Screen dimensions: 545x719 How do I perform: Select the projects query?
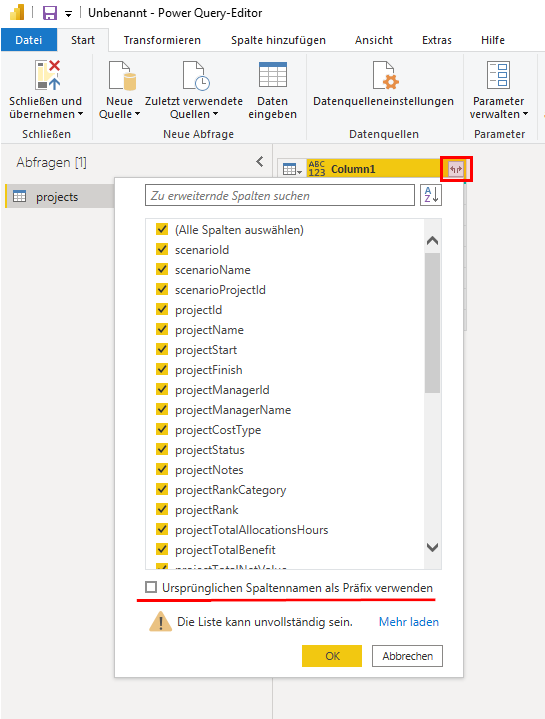[60, 197]
